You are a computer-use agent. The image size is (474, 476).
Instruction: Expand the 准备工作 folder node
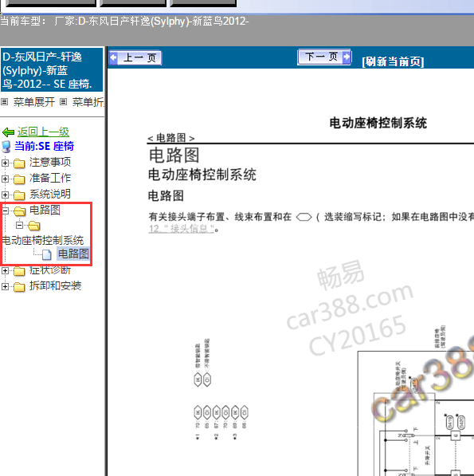tap(5, 179)
